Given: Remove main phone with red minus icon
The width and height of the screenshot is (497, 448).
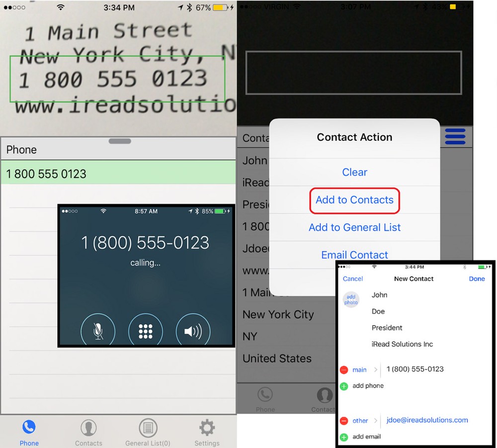Looking at the screenshot, I should point(344,370).
